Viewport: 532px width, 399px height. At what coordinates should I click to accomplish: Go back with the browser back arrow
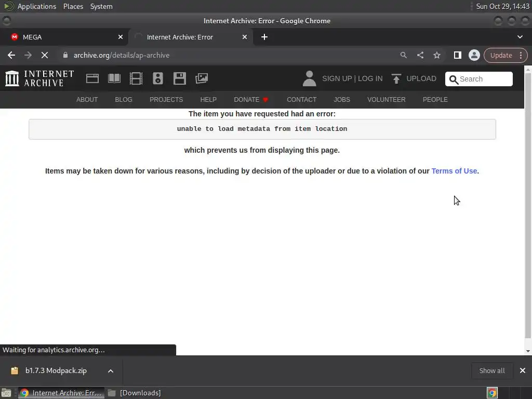pos(11,55)
